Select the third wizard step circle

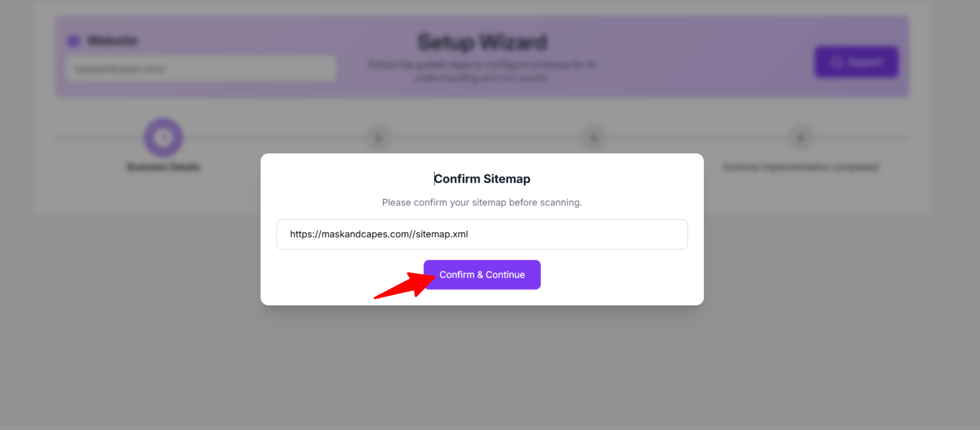tap(593, 138)
